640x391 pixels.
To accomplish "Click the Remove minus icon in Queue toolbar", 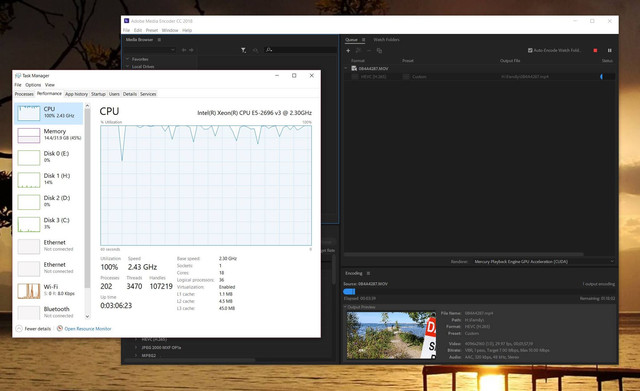I will (x=369, y=51).
